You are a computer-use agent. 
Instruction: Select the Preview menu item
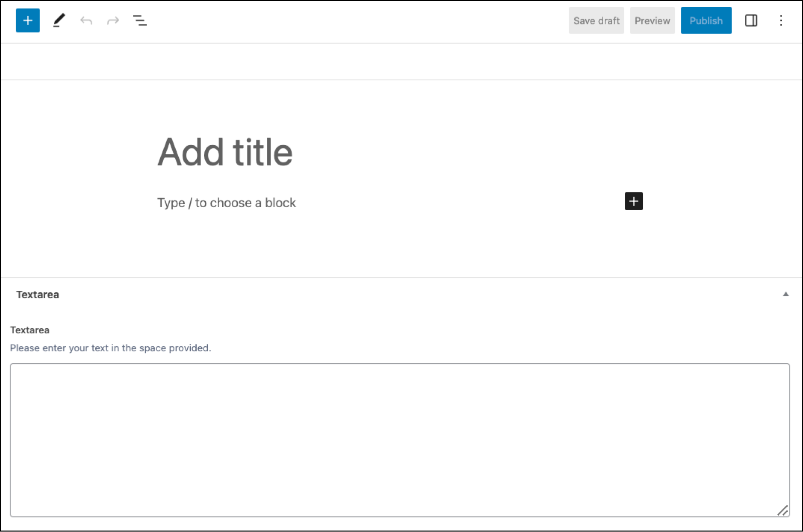point(652,21)
